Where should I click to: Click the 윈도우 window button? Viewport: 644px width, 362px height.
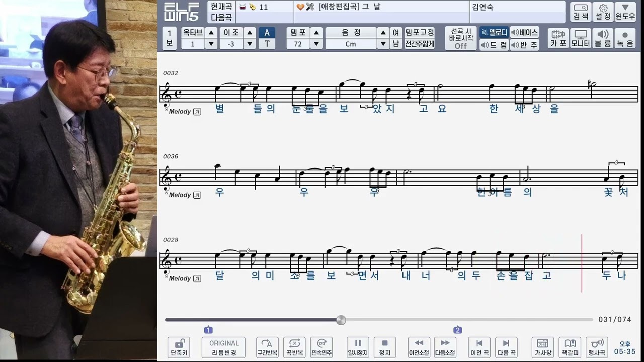coord(625,12)
